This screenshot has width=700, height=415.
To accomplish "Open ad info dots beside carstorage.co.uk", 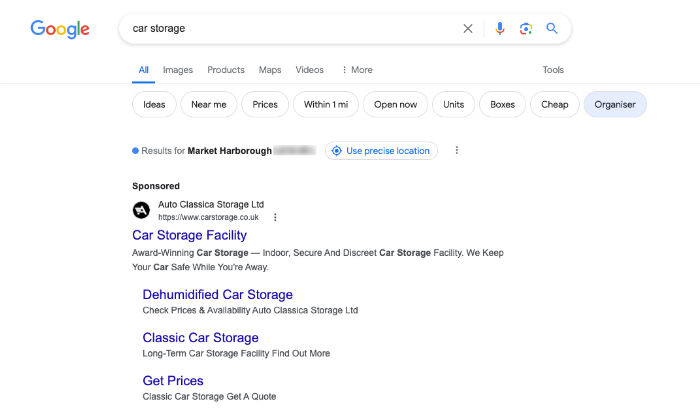I will [275, 217].
